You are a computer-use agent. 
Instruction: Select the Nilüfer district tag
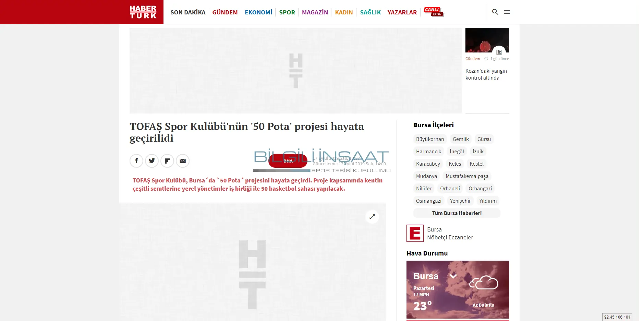[424, 189]
